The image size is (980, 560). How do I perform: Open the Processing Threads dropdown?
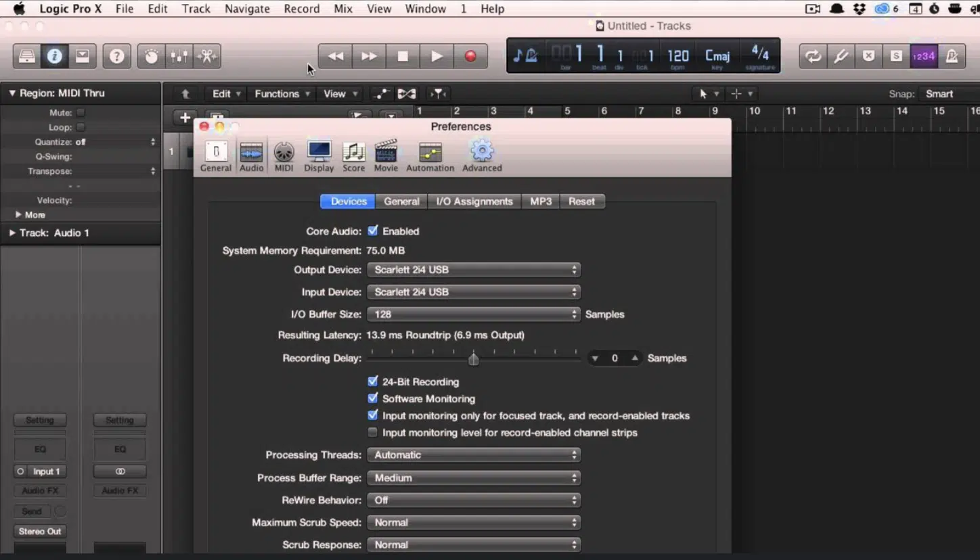pyautogui.click(x=474, y=454)
